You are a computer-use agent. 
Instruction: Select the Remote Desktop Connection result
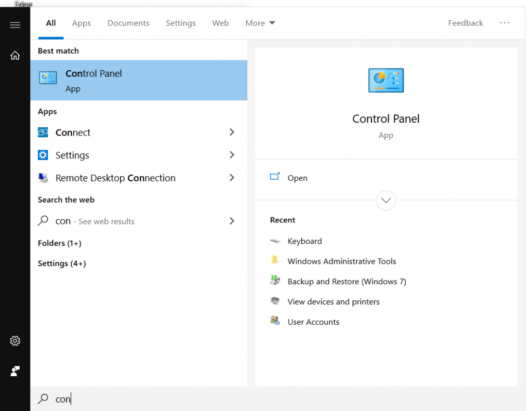click(139, 178)
